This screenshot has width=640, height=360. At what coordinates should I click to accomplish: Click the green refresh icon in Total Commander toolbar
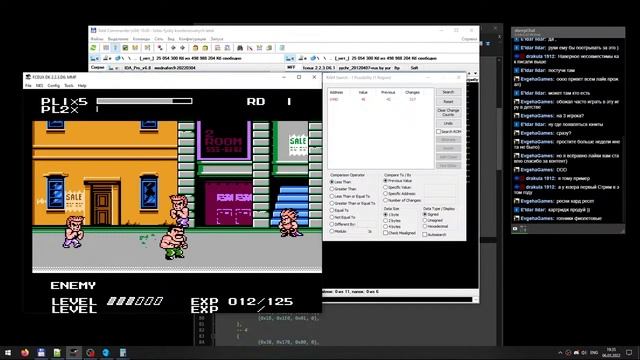93,48
